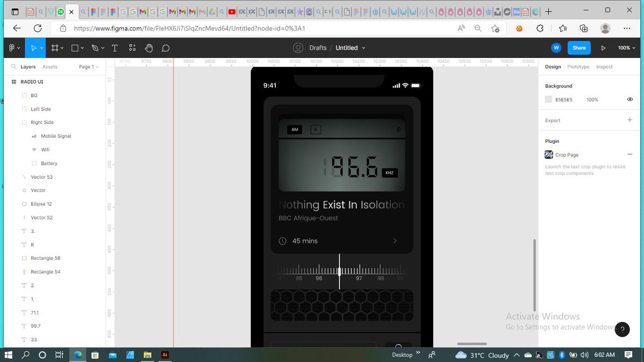Open the browser Collections icon
The width and height of the screenshot is (644, 362).
[x=583, y=28]
